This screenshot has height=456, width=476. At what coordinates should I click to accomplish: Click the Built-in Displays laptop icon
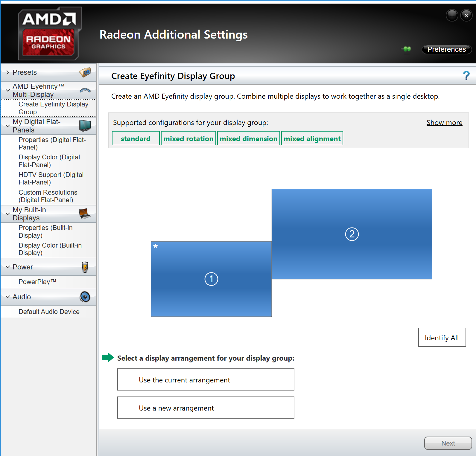coord(85,213)
